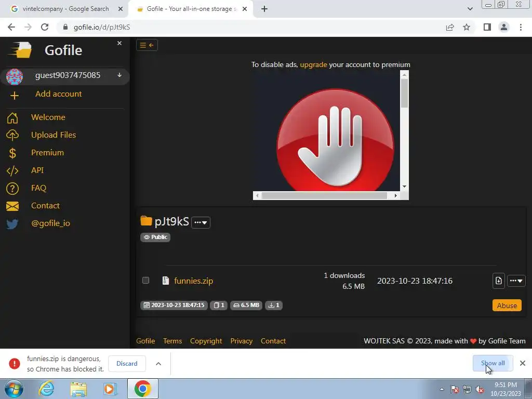Open the Windows Start menu
Viewport: 532px width, 399px height.
pyautogui.click(x=14, y=389)
